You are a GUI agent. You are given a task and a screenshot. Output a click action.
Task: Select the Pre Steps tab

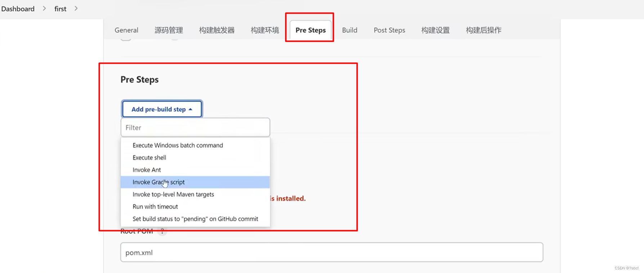point(310,30)
